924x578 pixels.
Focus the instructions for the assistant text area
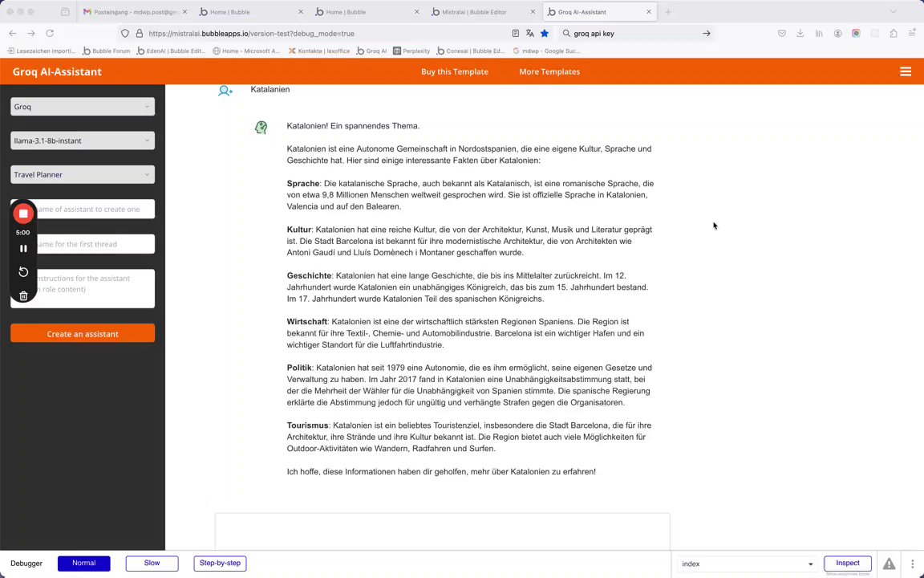(83, 288)
